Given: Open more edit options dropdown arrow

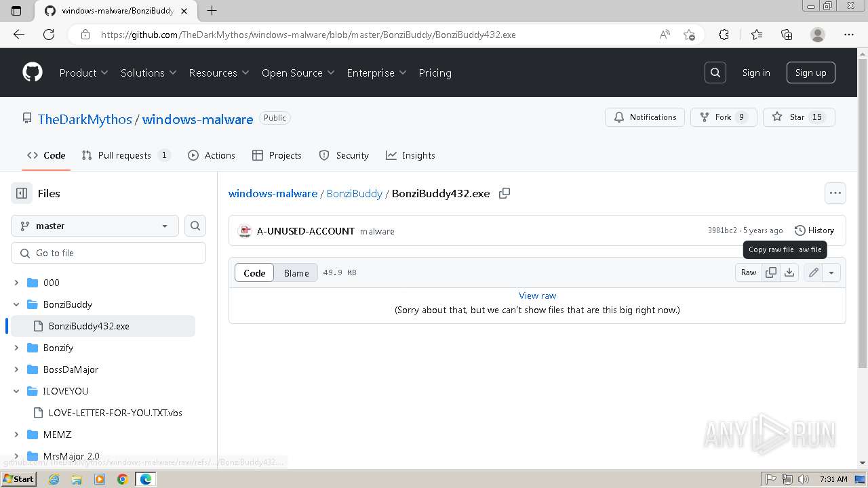Looking at the screenshot, I should [831, 272].
